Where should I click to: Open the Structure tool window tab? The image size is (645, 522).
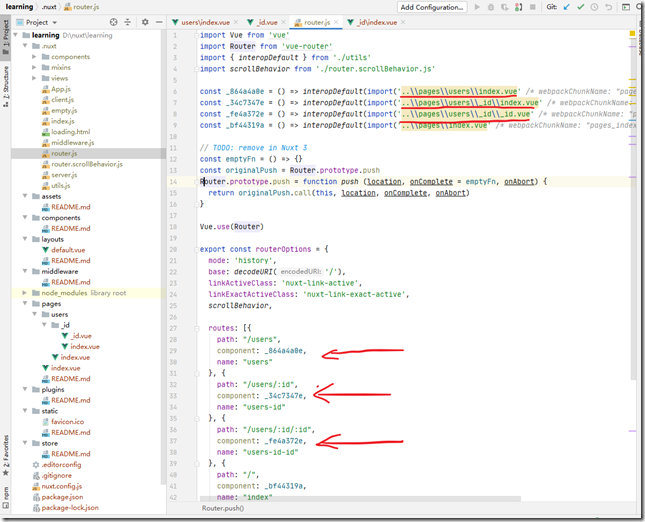pyautogui.click(x=5, y=86)
